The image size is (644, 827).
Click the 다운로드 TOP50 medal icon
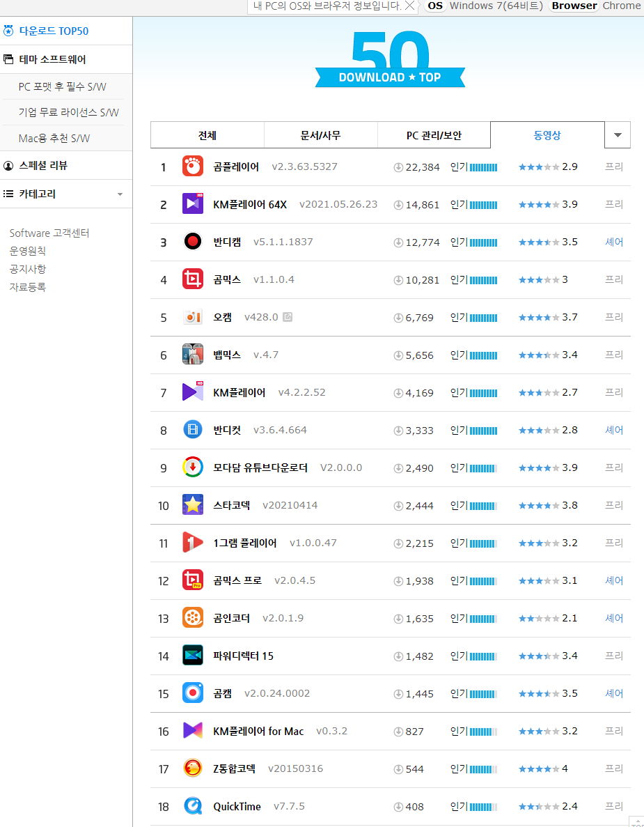(x=8, y=31)
